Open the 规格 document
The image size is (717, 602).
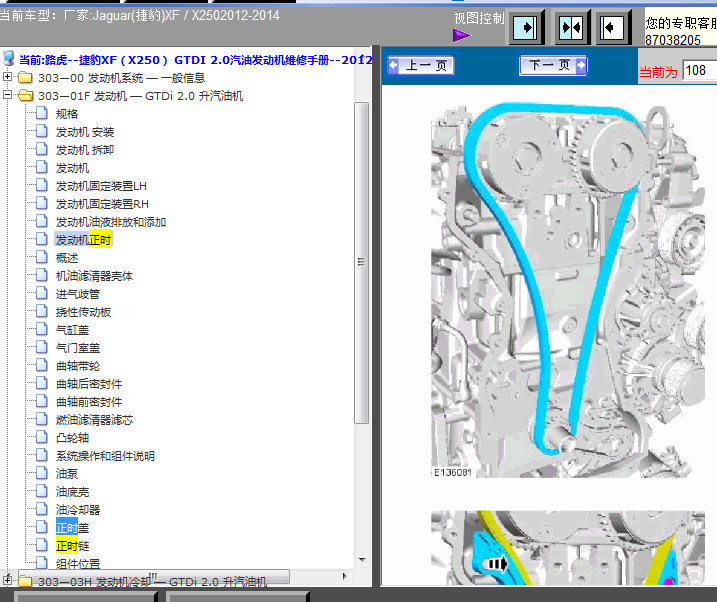tap(67, 114)
